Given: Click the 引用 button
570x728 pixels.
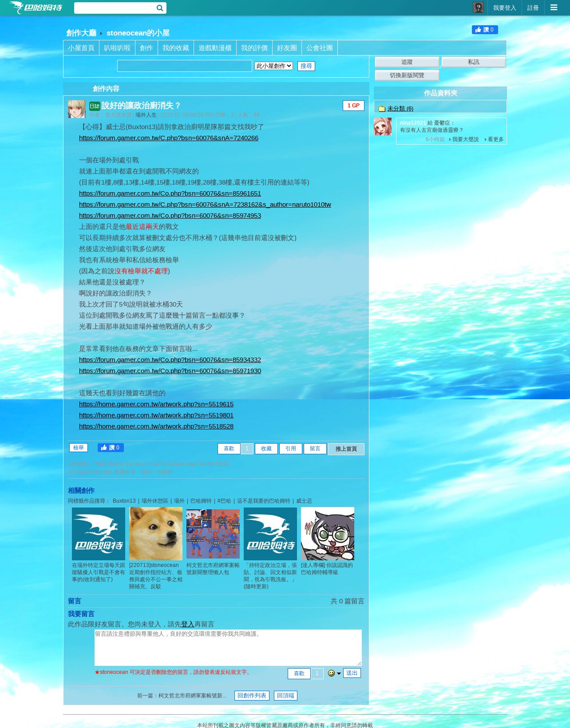Looking at the screenshot, I should point(291,449).
